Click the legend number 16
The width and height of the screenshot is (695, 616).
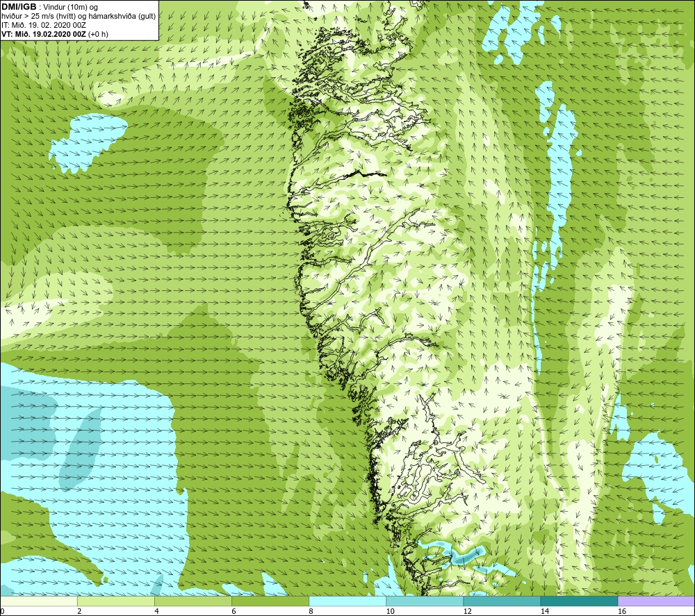click(x=622, y=612)
